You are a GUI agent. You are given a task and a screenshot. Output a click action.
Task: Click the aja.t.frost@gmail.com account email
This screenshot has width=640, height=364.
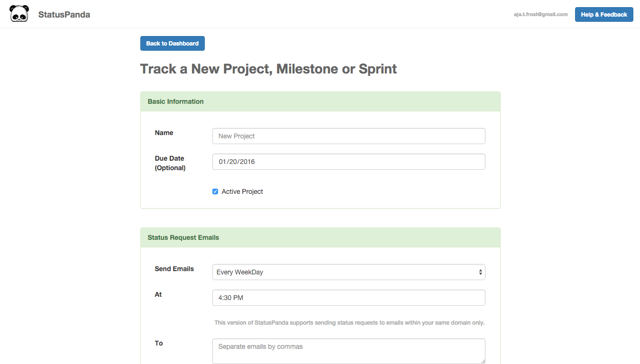click(540, 14)
